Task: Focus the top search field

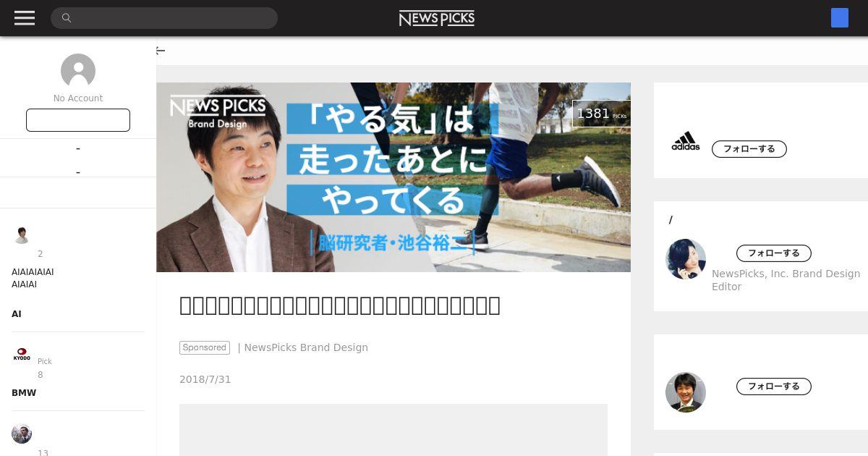Action: 164,18
